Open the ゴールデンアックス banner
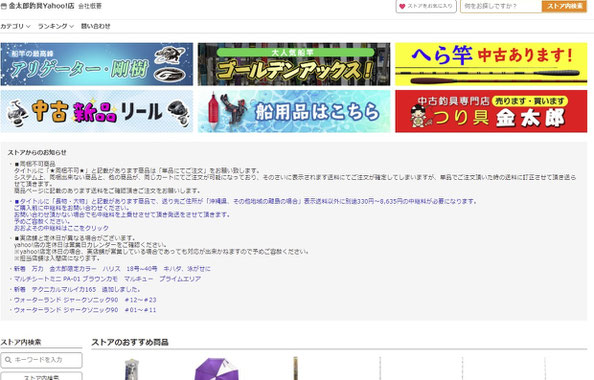The image size is (594, 380). (x=294, y=64)
